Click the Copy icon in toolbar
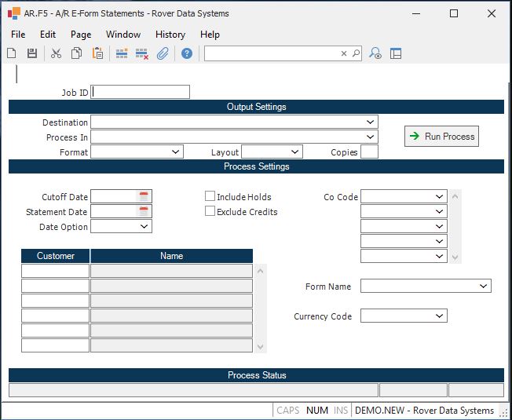The width and height of the screenshot is (512, 420). [x=77, y=53]
